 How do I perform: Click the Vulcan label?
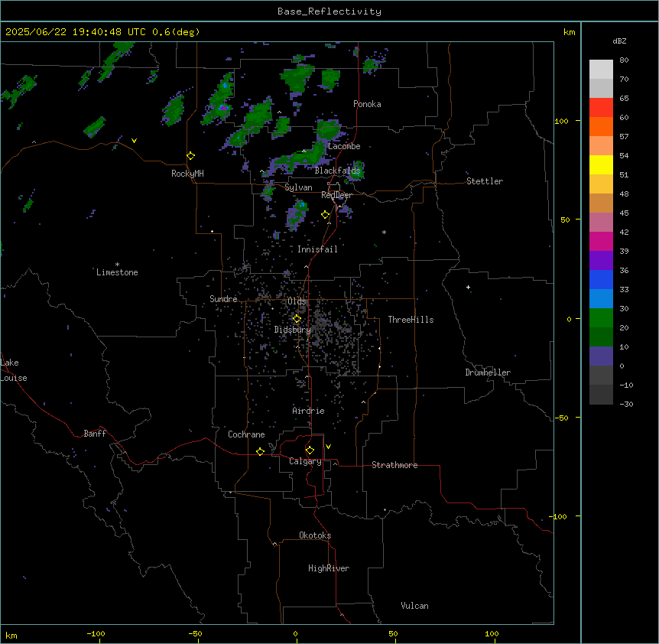coord(414,606)
